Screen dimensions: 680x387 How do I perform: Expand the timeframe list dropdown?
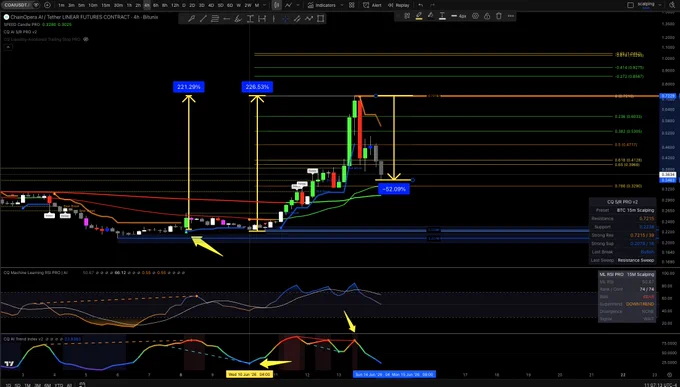point(264,5)
